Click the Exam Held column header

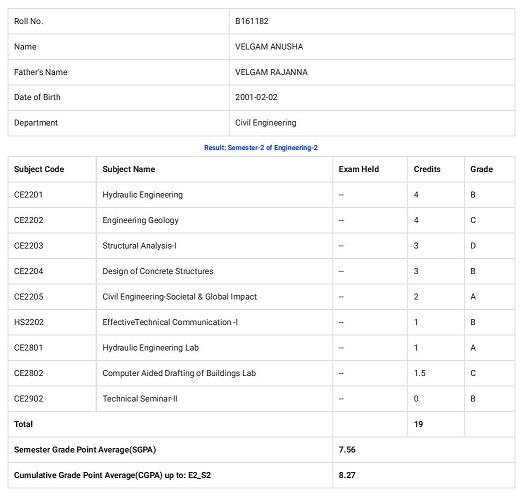pos(359,169)
